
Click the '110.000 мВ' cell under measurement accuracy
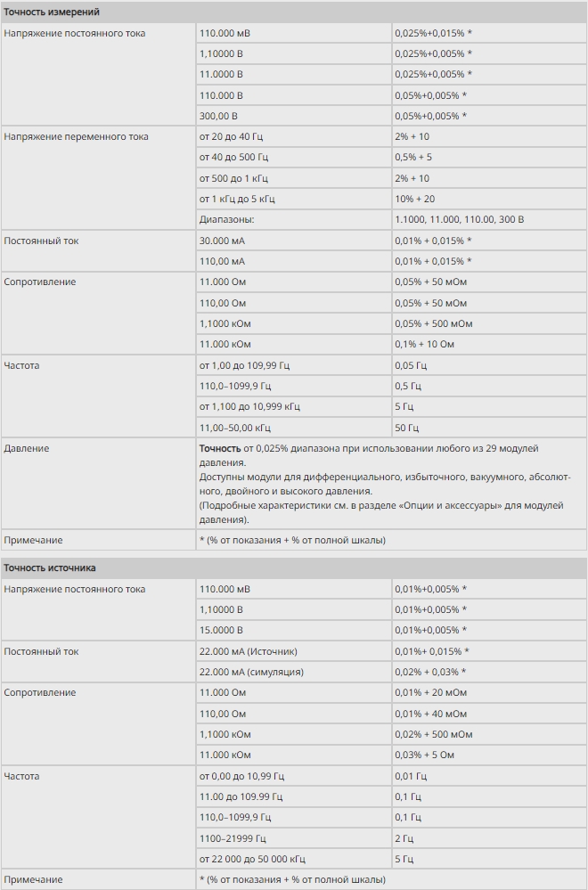tap(225, 33)
